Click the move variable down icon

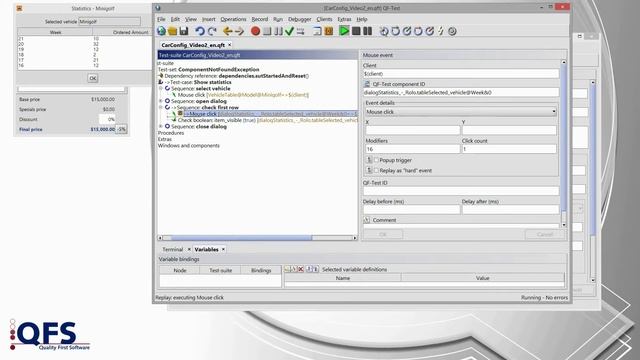coord(316,269)
